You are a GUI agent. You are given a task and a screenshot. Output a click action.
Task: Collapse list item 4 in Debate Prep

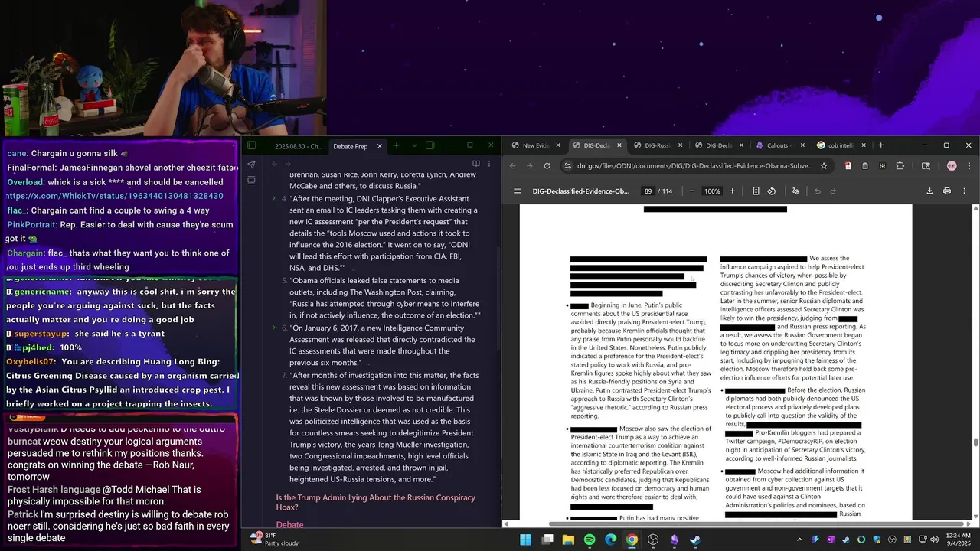274,199
